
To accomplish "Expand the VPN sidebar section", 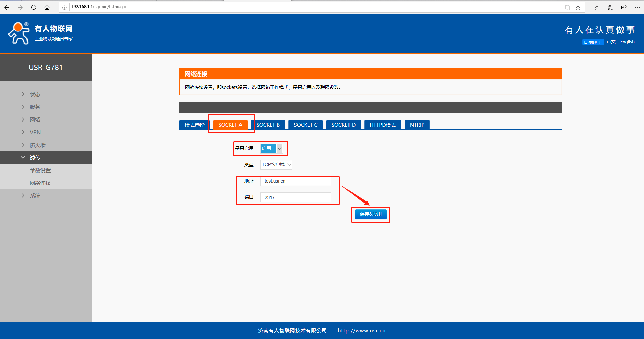I will 35,132.
